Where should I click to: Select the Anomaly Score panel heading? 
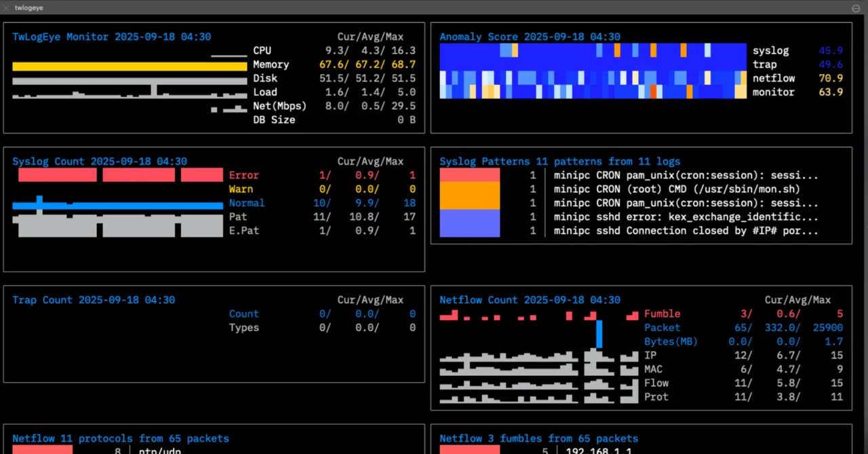530,37
